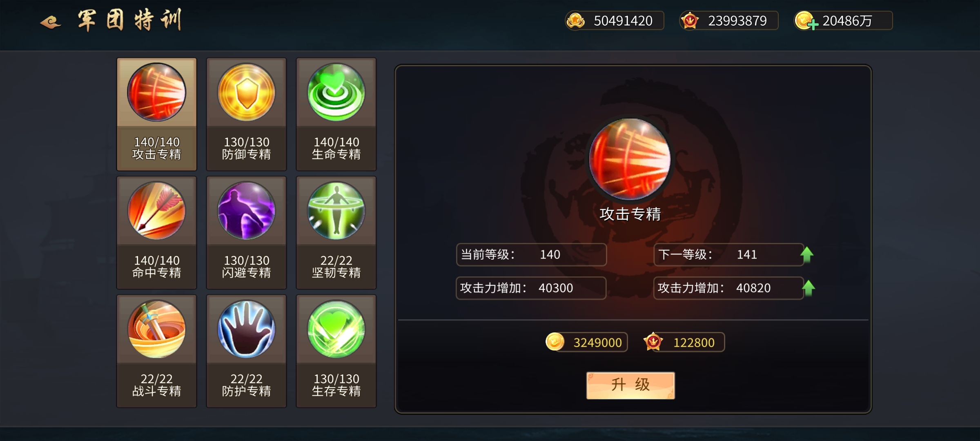The width and height of the screenshot is (980, 441).
Task: Click the 下一等级 green up arrow
Action: [x=807, y=255]
